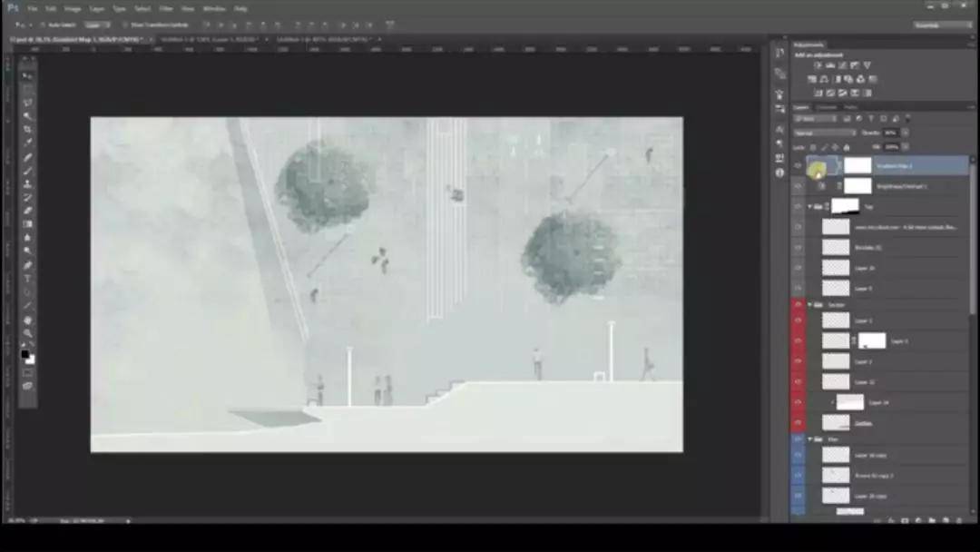This screenshot has height=552, width=980.
Task: Select the Move tool
Action: pyautogui.click(x=27, y=76)
